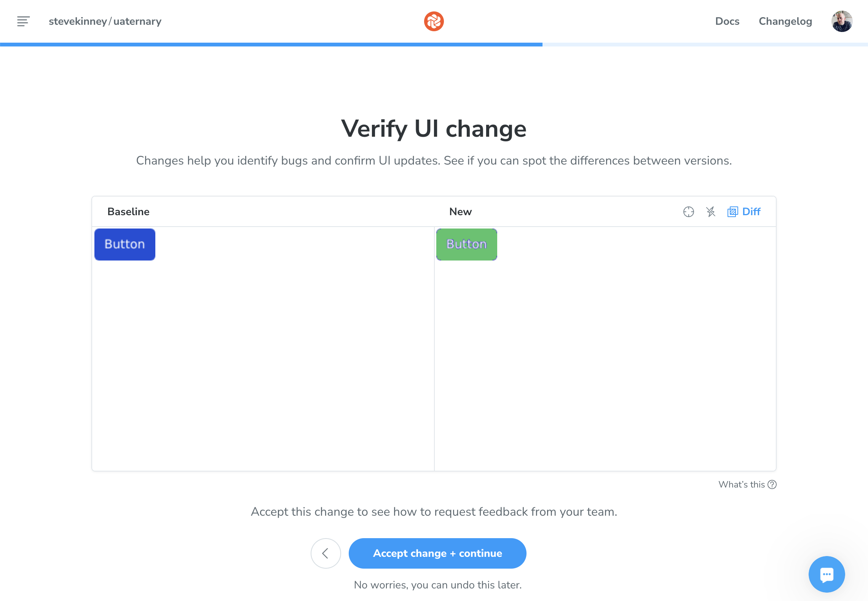Open the "What's this" help icon
The image size is (868, 601).
(772, 484)
